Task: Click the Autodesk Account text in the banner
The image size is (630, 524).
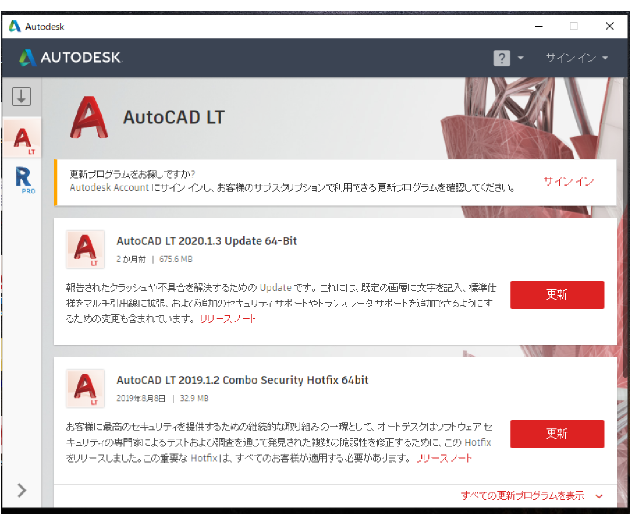Action: 109,188
